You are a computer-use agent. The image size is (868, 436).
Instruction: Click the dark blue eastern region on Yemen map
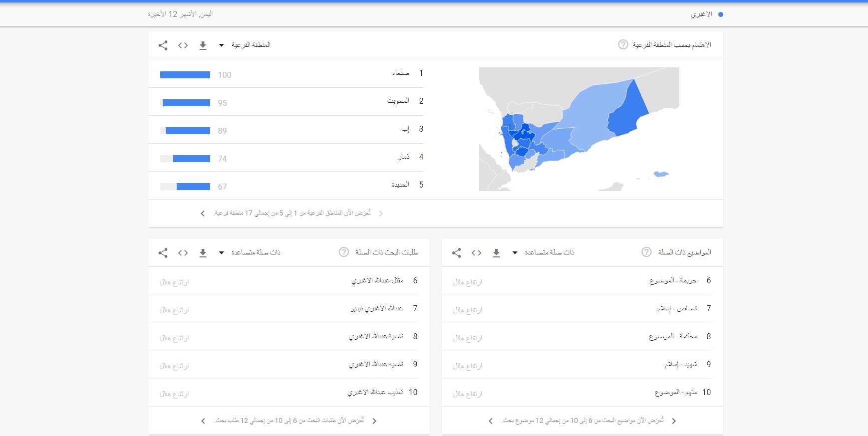point(628,114)
